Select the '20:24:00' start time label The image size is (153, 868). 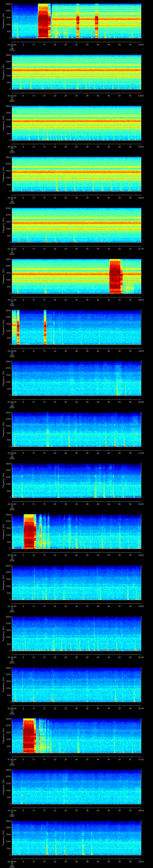[x=12, y=147]
